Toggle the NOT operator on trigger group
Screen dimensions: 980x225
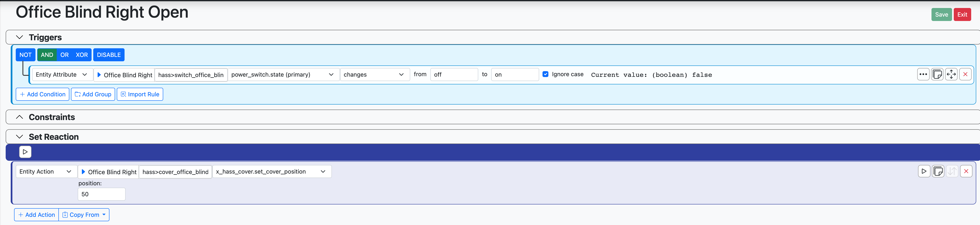25,55
